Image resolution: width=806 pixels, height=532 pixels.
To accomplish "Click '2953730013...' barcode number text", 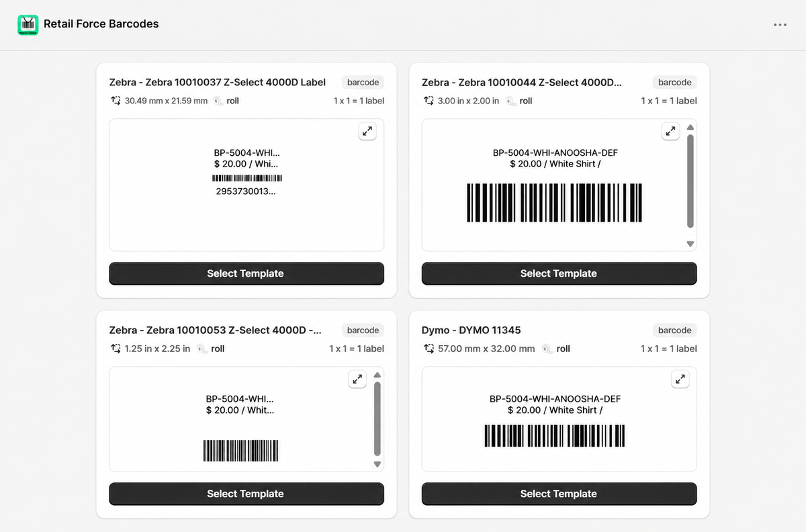I will click(246, 191).
